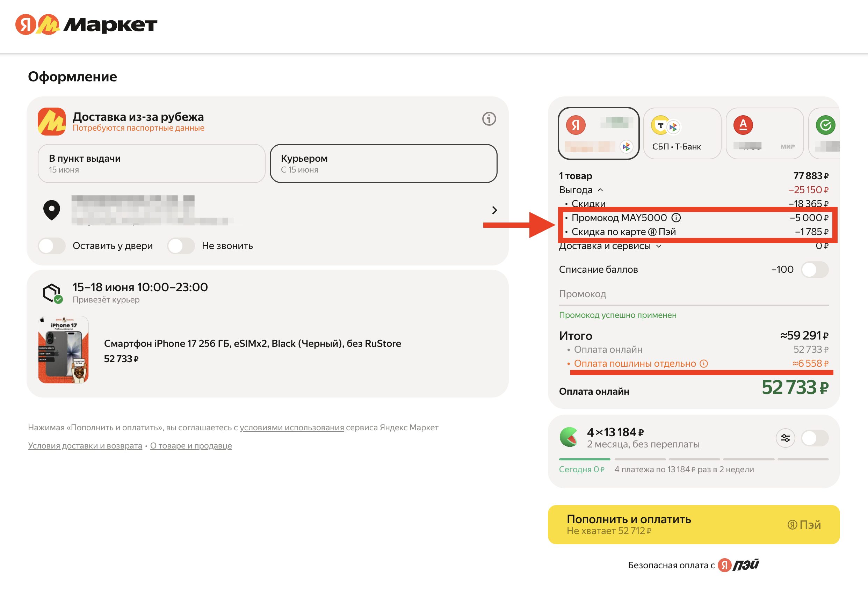Enable the Do not call switch
The width and height of the screenshot is (868, 605).
click(x=181, y=246)
